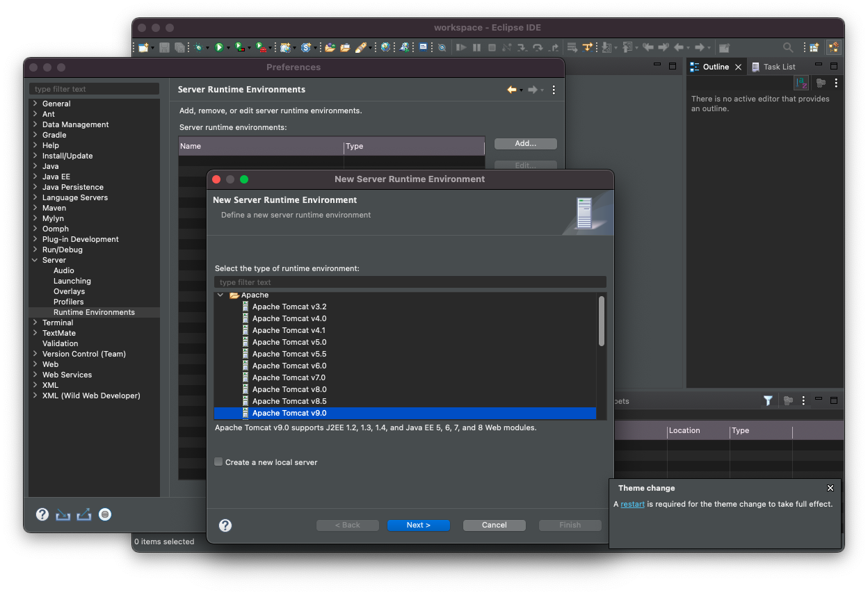Image resolution: width=868 pixels, height=595 pixels.
Task: Click the runtime type filter text field
Action: (410, 282)
